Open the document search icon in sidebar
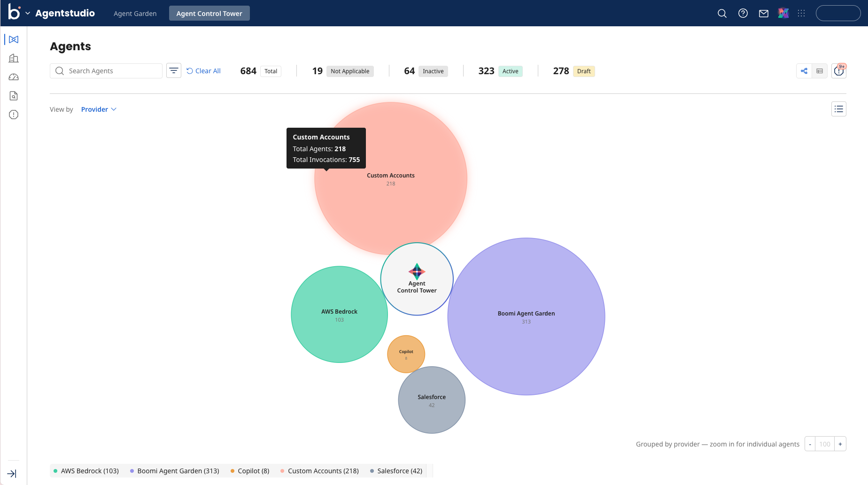 pos(14,96)
